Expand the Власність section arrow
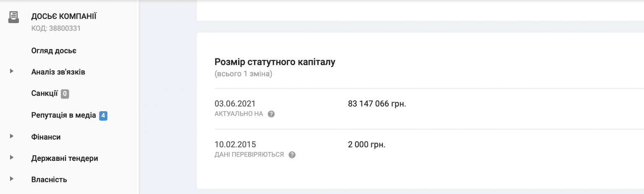 click(x=12, y=179)
